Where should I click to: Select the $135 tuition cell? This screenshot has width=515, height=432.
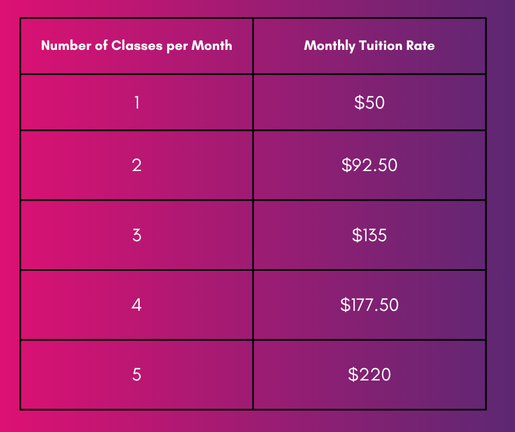pos(369,235)
